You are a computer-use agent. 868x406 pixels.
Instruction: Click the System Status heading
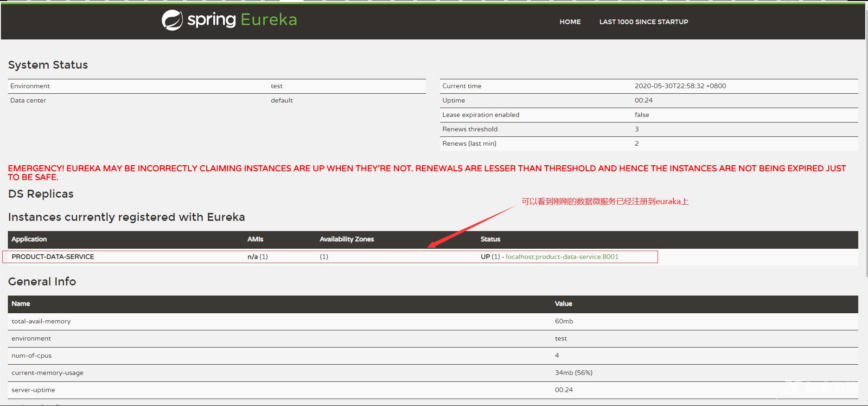click(x=48, y=65)
